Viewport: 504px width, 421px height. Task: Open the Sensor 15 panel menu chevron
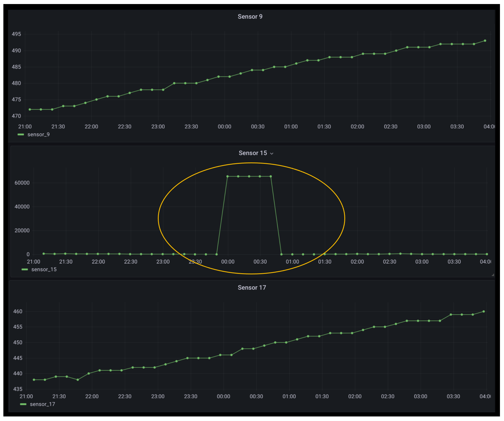point(272,154)
